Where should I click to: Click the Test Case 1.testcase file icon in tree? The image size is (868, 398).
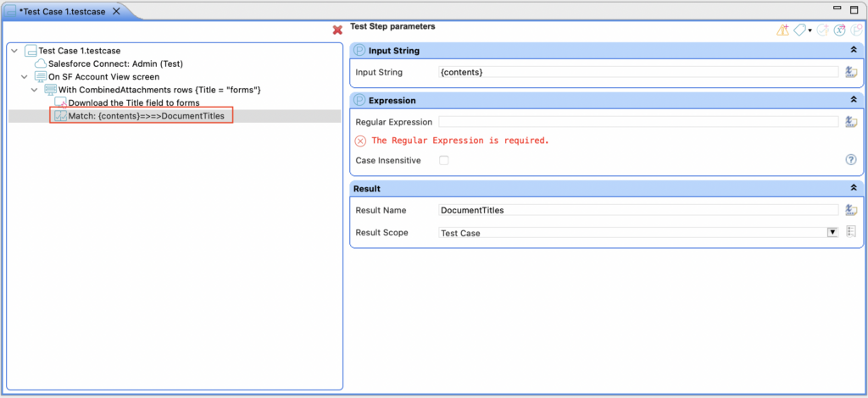31,51
